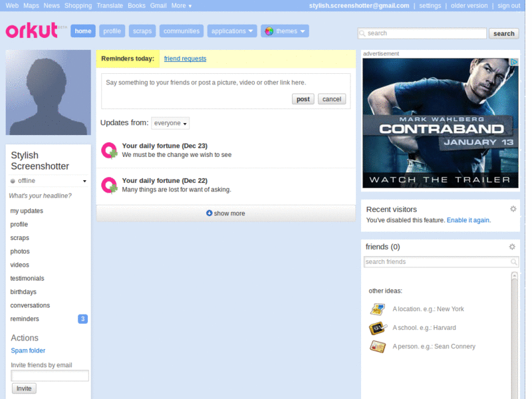
Task: Click the Dec 22 daily fortune icon
Action: 109,186
